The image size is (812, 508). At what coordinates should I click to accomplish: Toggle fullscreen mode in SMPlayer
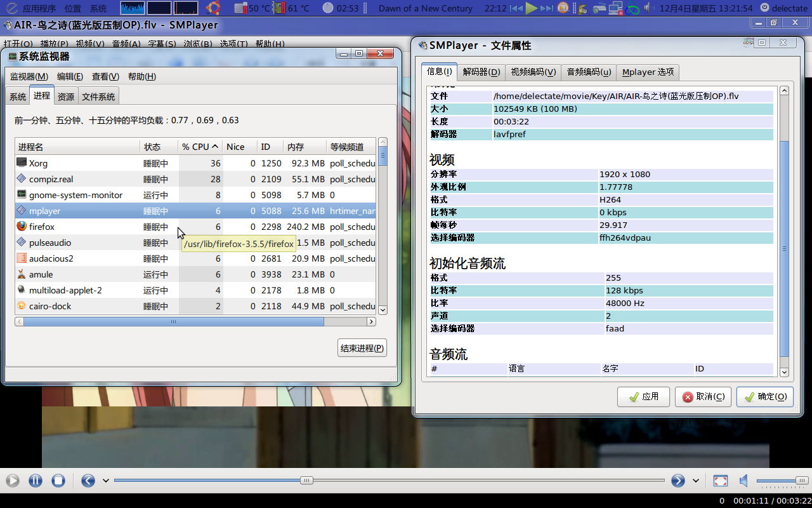pos(721,481)
